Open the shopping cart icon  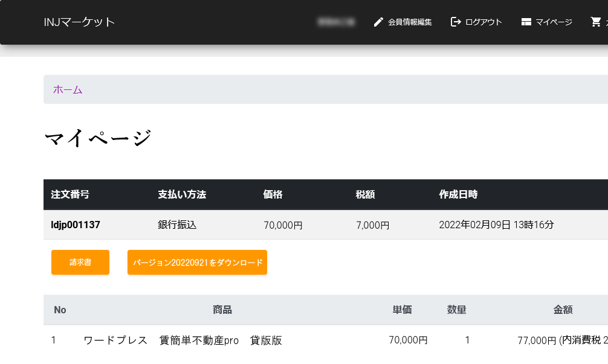pyautogui.click(x=596, y=22)
